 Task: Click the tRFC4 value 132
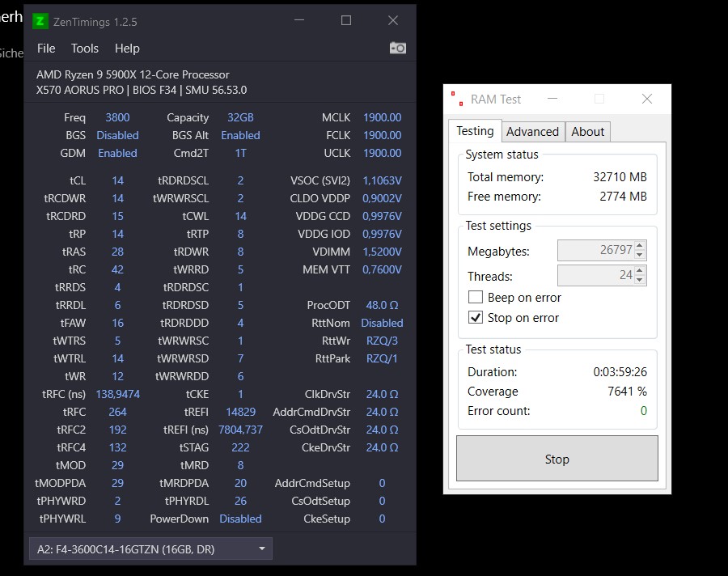[117, 447]
